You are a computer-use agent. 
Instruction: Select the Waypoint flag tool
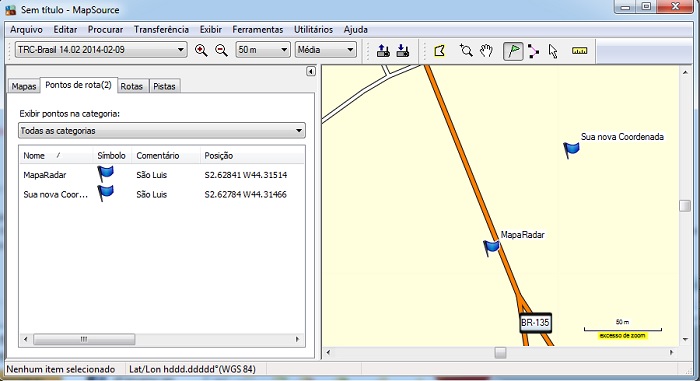513,51
